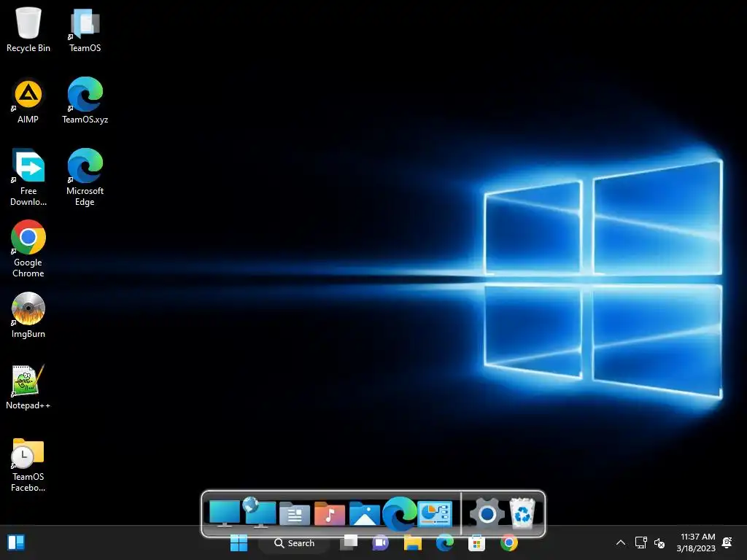Open the Documents folder in the dock
This screenshot has width=747, height=560.
[x=295, y=514]
